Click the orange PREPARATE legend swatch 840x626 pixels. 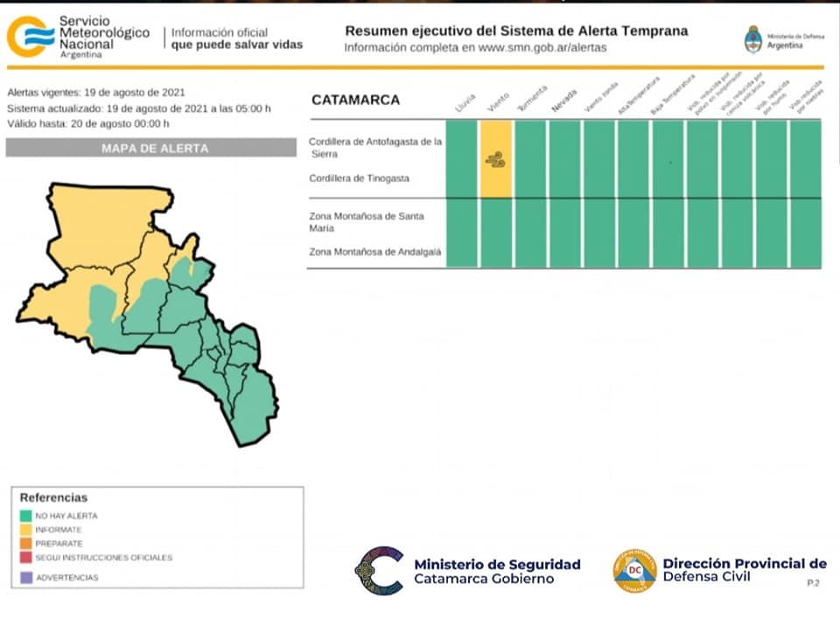pos(26,544)
